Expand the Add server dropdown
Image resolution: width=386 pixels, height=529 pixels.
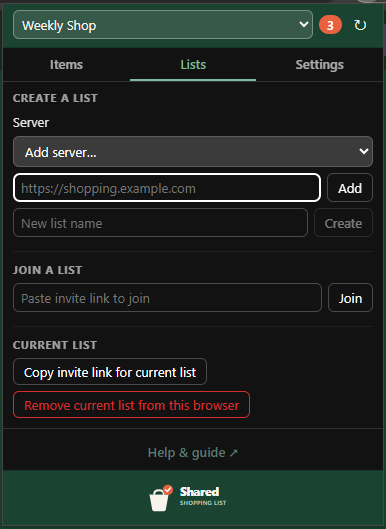pos(193,151)
